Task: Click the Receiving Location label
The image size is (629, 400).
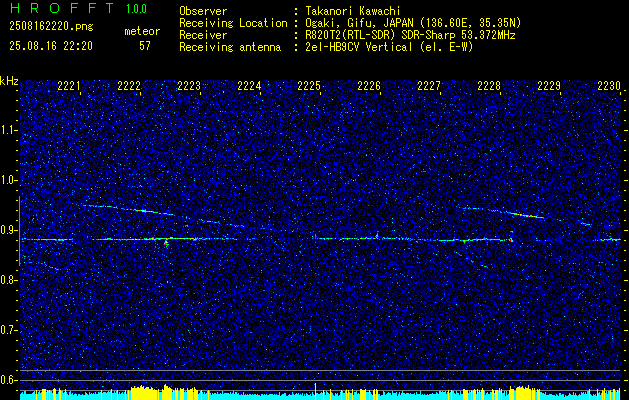Action: coord(233,23)
